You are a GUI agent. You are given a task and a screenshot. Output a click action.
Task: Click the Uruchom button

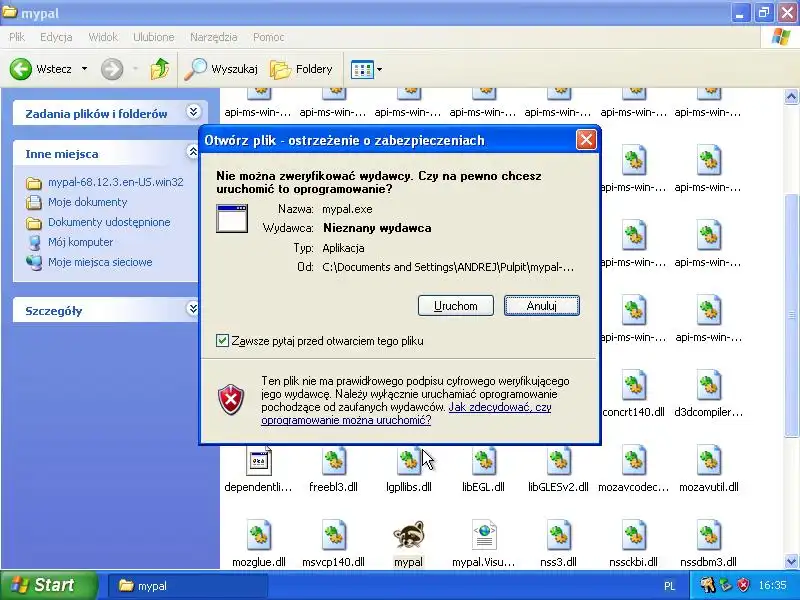tap(456, 306)
